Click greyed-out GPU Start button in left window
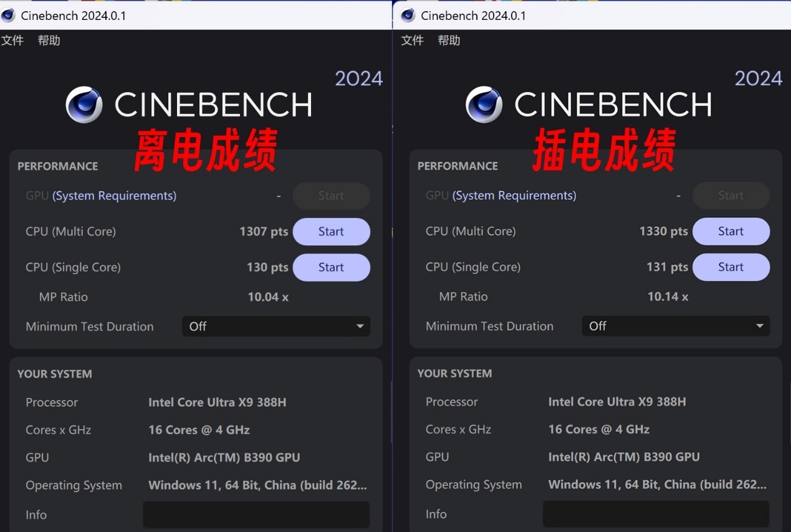791x532 pixels. (331, 196)
